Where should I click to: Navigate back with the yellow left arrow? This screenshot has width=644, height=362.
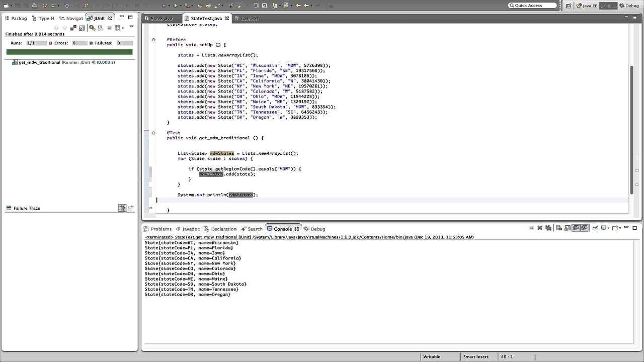pyautogui.click(x=306, y=6)
